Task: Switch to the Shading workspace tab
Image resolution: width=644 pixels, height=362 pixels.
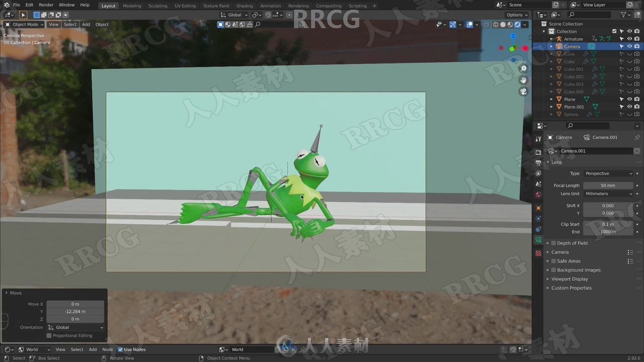Action: tap(245, 6)
